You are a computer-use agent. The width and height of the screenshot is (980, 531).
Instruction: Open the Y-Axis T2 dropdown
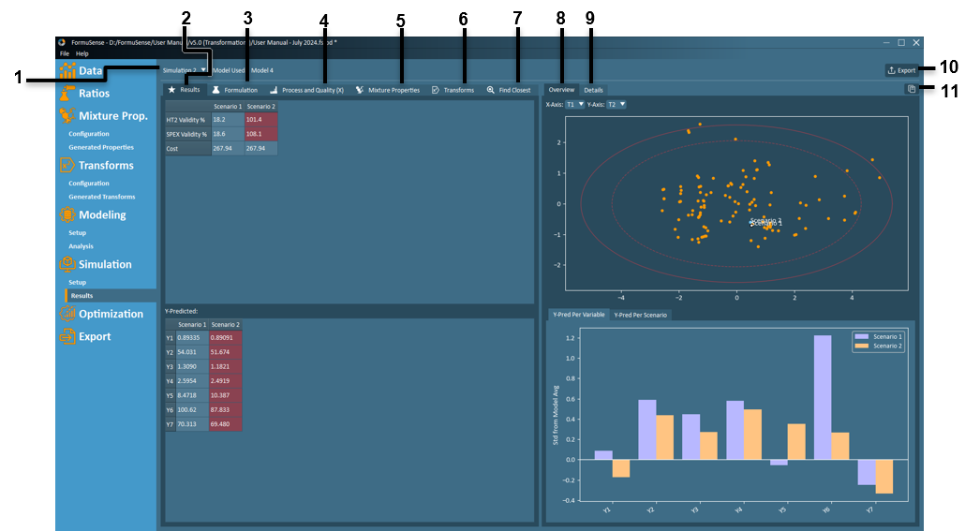tap(616, 105)
